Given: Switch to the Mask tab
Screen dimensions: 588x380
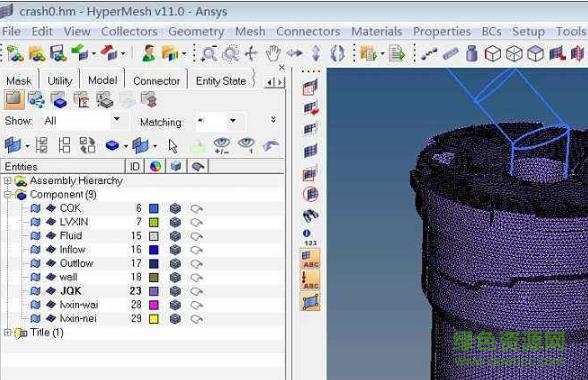Looking at the screenshot, I should click(19, 81).
